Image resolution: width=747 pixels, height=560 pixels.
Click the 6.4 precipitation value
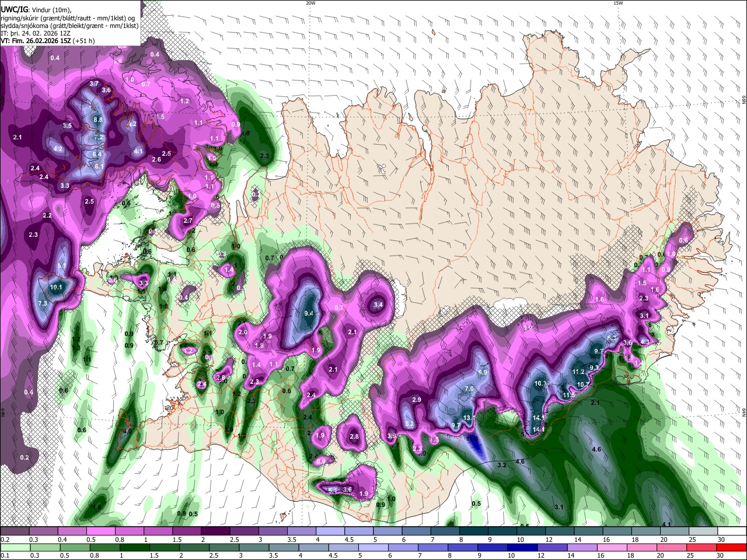click(97, 155)
